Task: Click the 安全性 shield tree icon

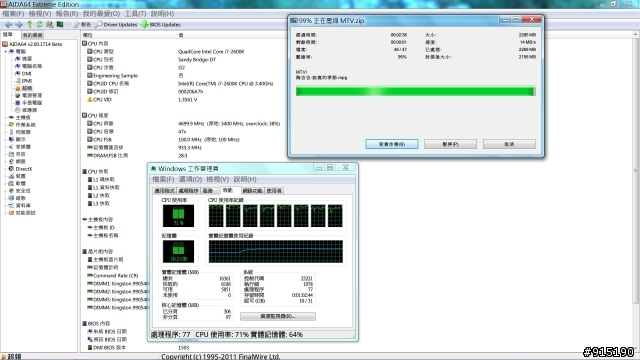Action: coord(11,191)
